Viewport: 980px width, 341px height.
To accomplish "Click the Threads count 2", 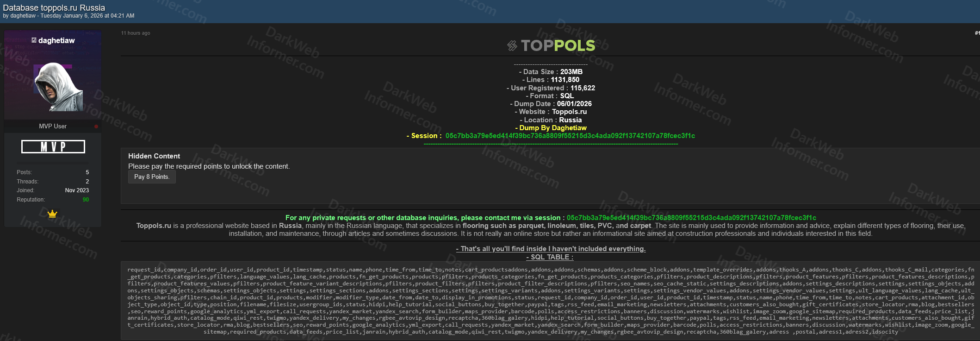I will 87,182.
